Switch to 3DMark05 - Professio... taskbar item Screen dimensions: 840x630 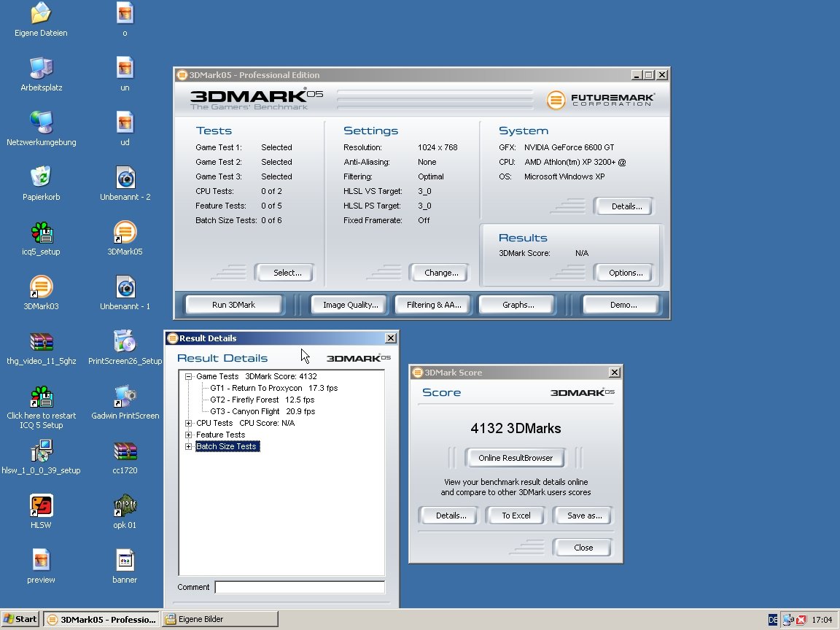point(101,619)
